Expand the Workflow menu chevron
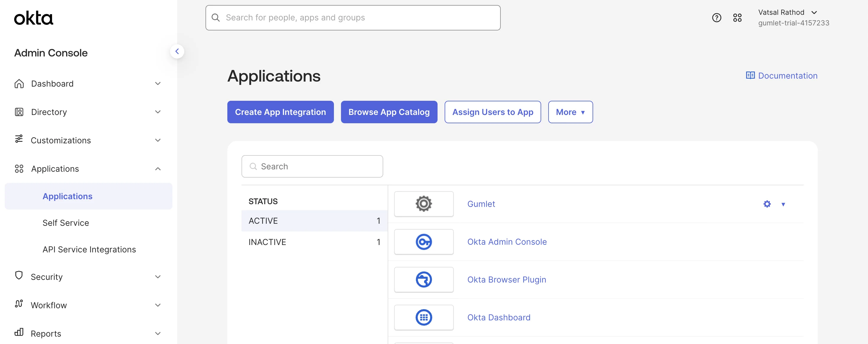868x344 pixels. (x=158, y=305)
